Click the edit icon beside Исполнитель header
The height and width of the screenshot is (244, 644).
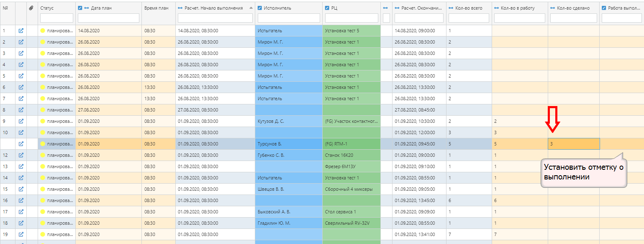[x=260, y=8]
